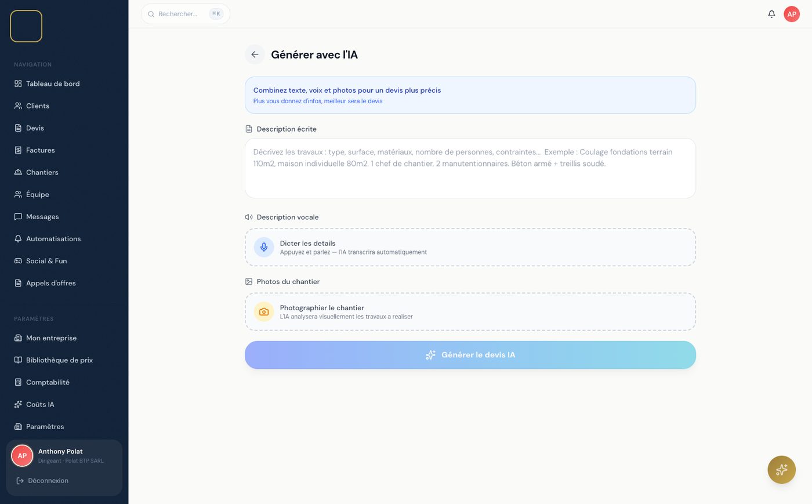Open Mon entreprise settings
This screenshot has width=812, height=504.
tap(64, 338)
